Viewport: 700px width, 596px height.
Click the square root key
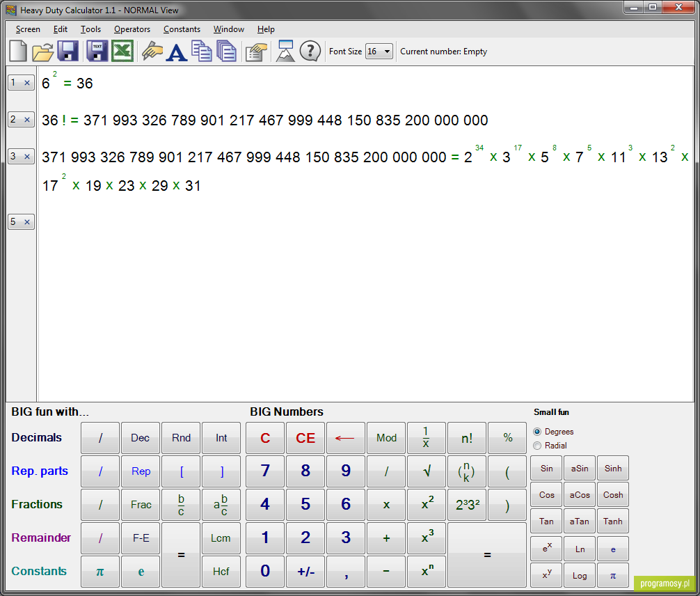(427, 471)
